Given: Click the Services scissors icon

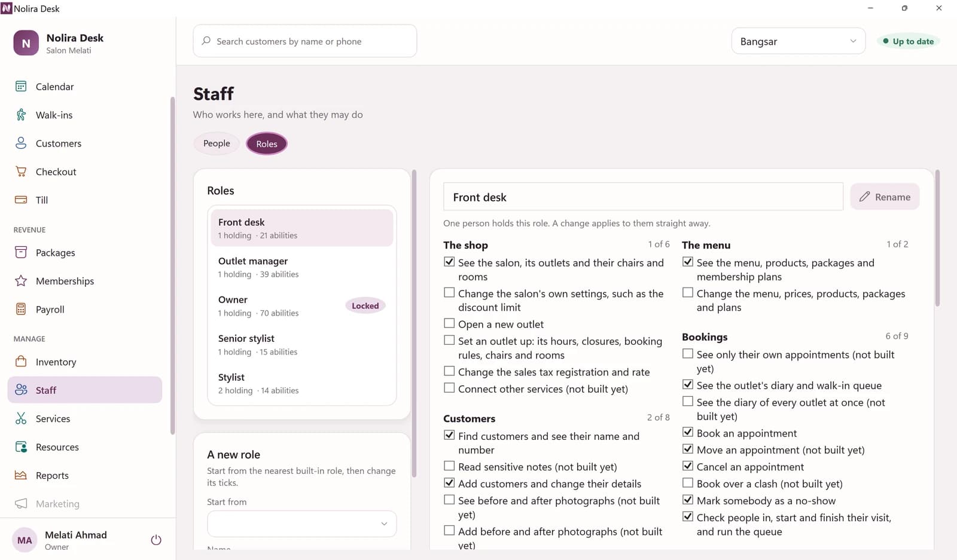Looking at the screenshot, I should pos(21,418).
